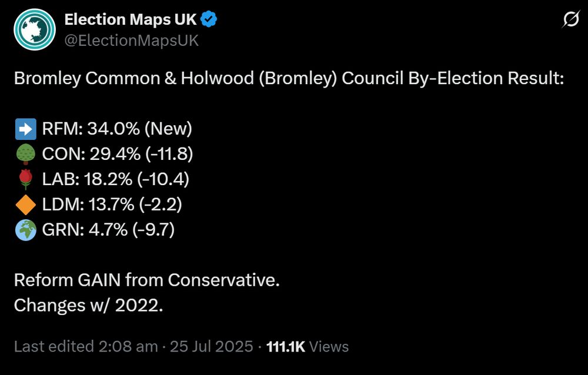Image resolution: width=588 pixels, height=375 pixels.
Task: Click the green tree emoji beside CON
Action: (x=26, y=154)
